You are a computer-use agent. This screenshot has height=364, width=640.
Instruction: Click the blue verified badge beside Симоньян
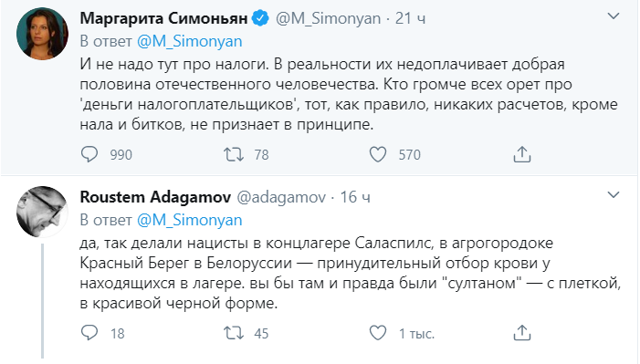260,18
